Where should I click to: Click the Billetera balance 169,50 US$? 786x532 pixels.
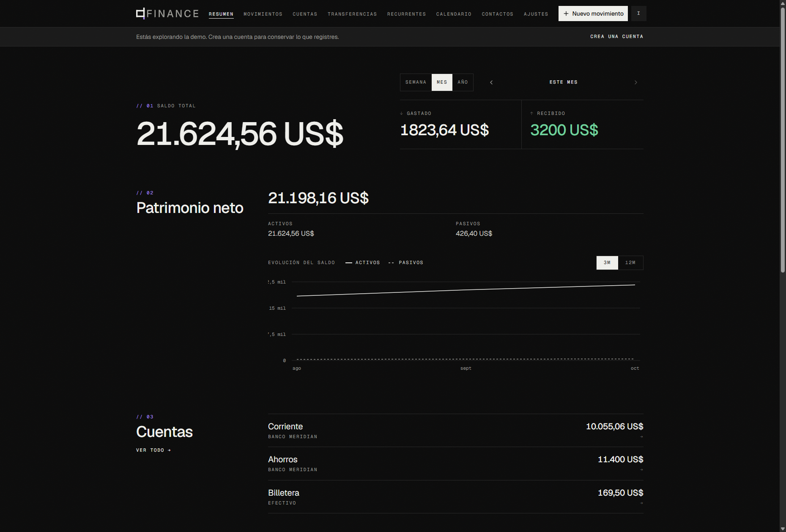(620, 493)
